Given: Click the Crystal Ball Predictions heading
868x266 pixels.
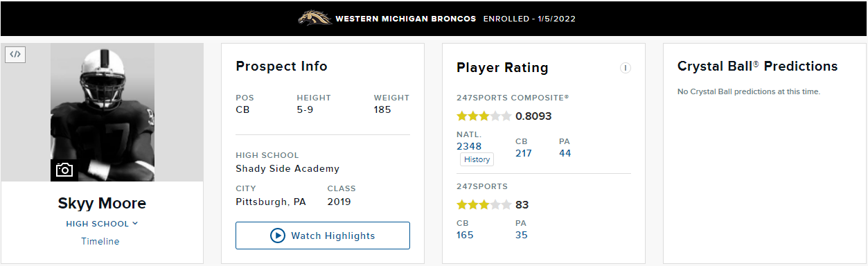Looking at the screenshot, I should (757, 66).
